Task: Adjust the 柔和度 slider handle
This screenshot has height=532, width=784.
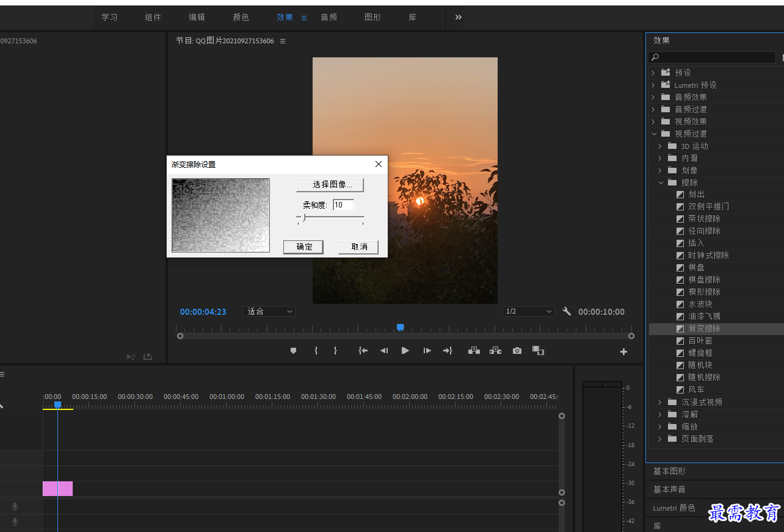Action: click(303, 217)
